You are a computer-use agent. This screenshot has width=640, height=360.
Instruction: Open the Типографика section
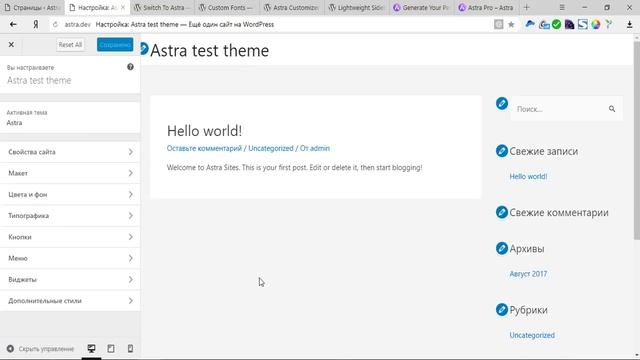click(x=70, y=216)
